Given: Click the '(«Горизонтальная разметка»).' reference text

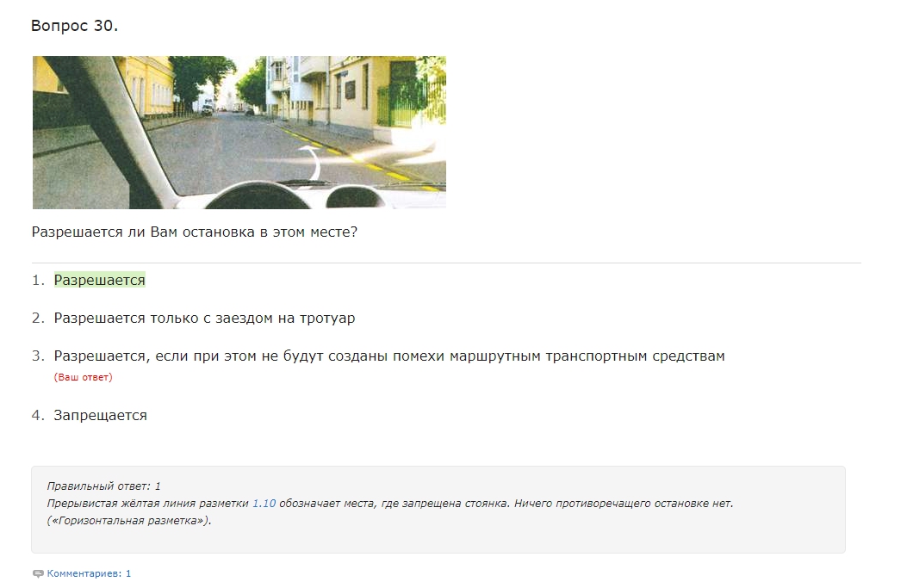Looking at the screenshot, I should 129,520.
